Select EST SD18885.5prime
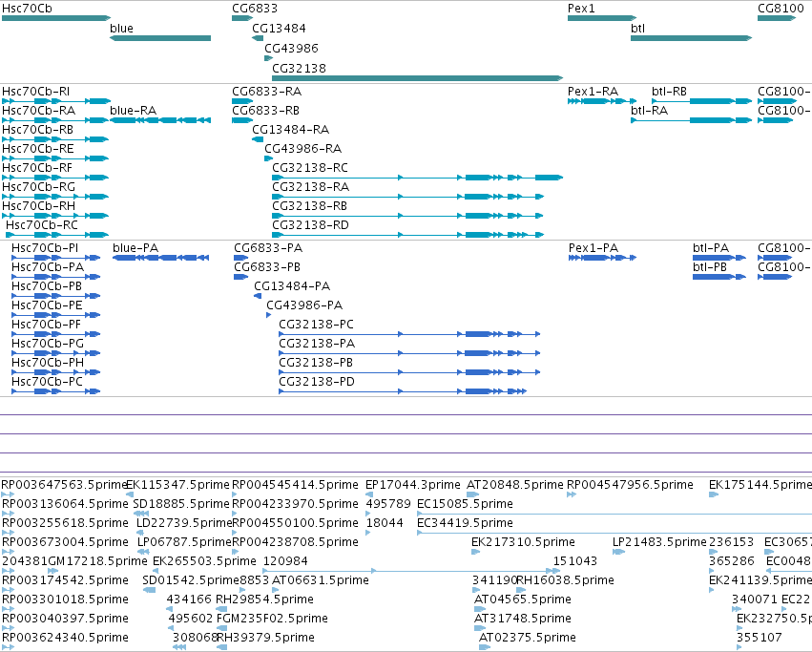Image resolution: width=812 pixels, height=652 pixels. point(181,504)
